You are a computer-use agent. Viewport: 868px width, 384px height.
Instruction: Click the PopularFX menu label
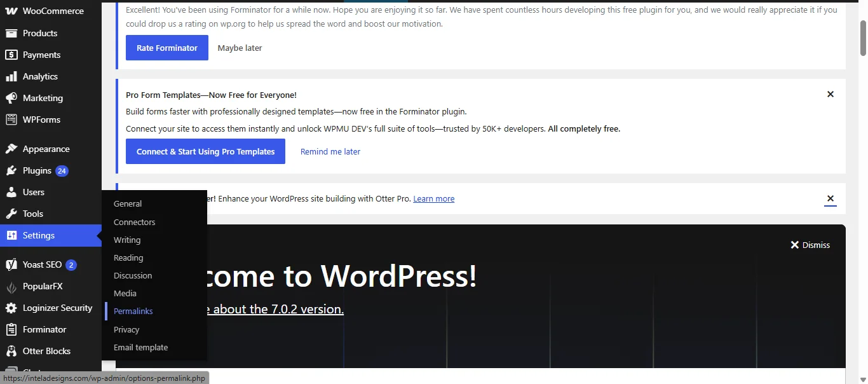point(43,286)
